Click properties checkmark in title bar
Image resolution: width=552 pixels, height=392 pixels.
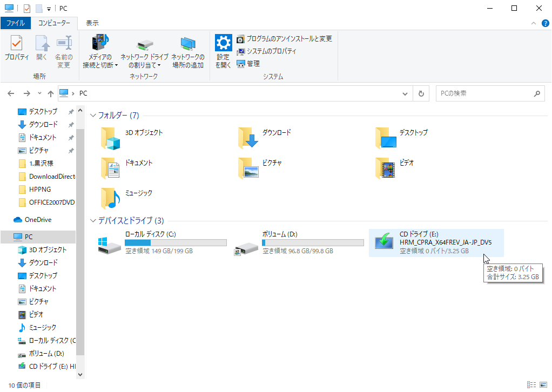coord(27,9)
